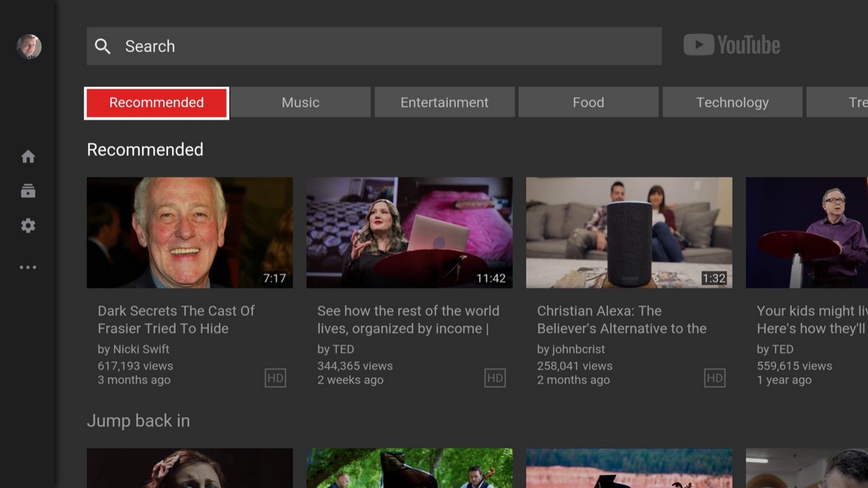Image resolution: width=868 pixels, height=488 pixels.
Task: Open the Christian Alexa video thumbnail
Action: pos(629,232)
